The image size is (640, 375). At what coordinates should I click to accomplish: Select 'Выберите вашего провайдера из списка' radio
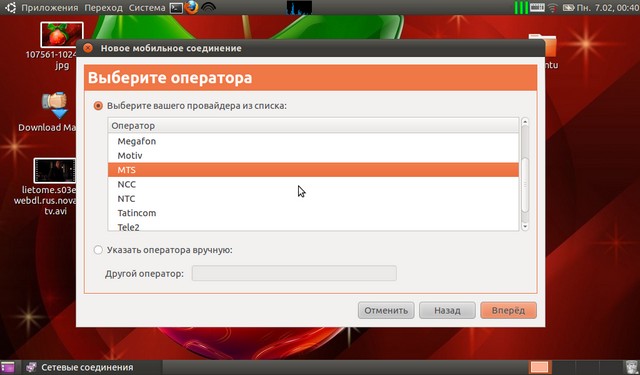[98, 106]
